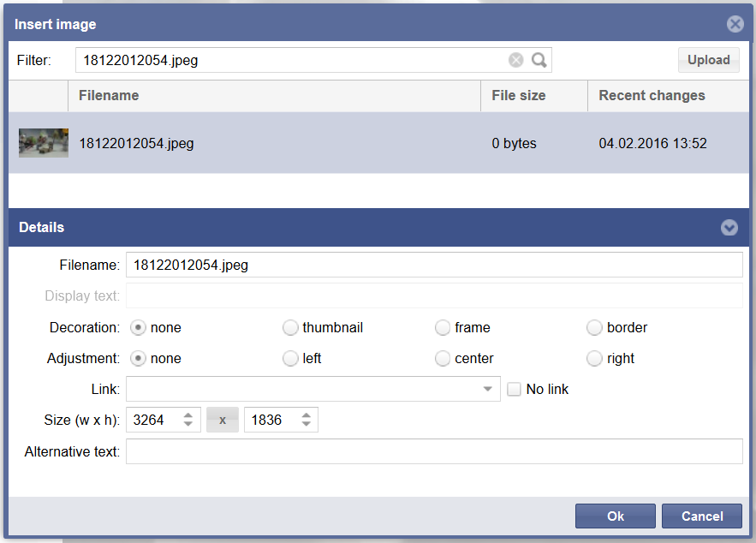
Task: Confirm with the Ok button
Action: (x=615, y=516)
